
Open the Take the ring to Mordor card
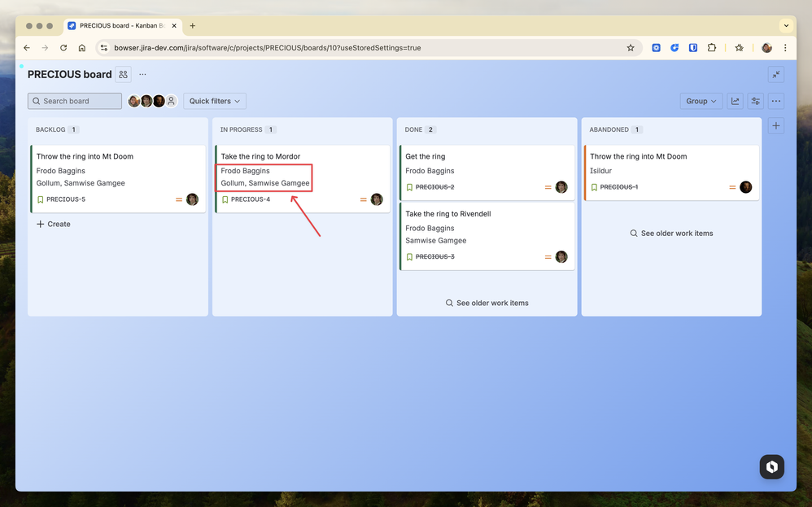(x=303, y=179)
